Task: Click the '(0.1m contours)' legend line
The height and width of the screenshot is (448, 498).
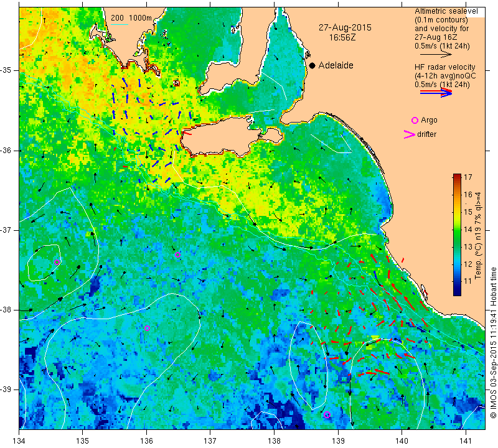Action: pyautogui.click(x=441, y=20)
